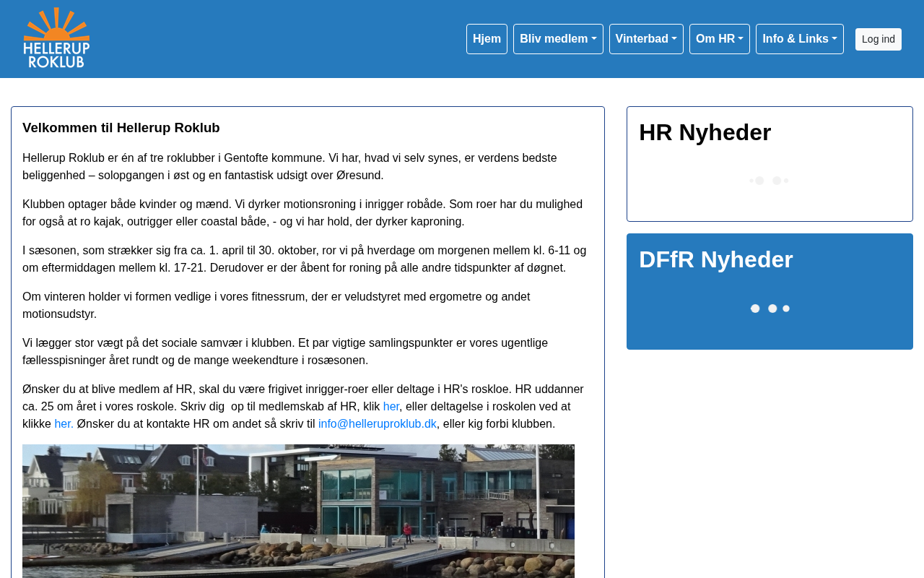Open the 'her.' roskole signup link
This screenshot has width=924, height=578.
tap(64, 424)
